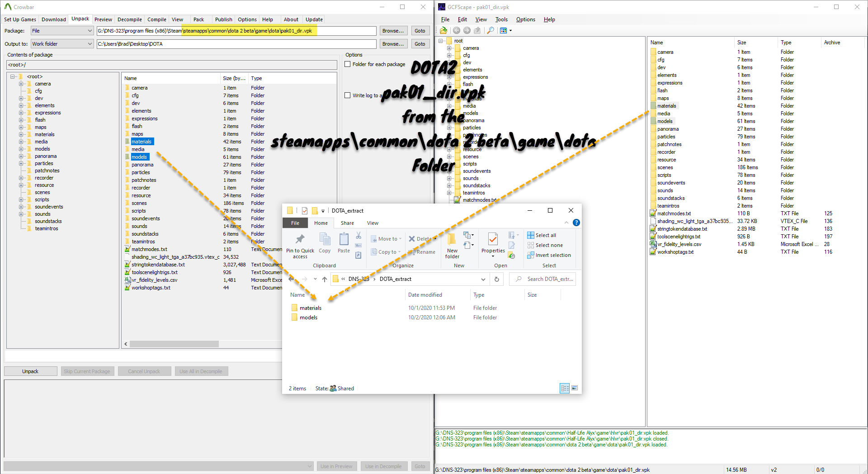Click the Cut scissors icon in Explorer ribbon
The width and height of the screenshot is (868, 474).
click(x=359, y=236)
